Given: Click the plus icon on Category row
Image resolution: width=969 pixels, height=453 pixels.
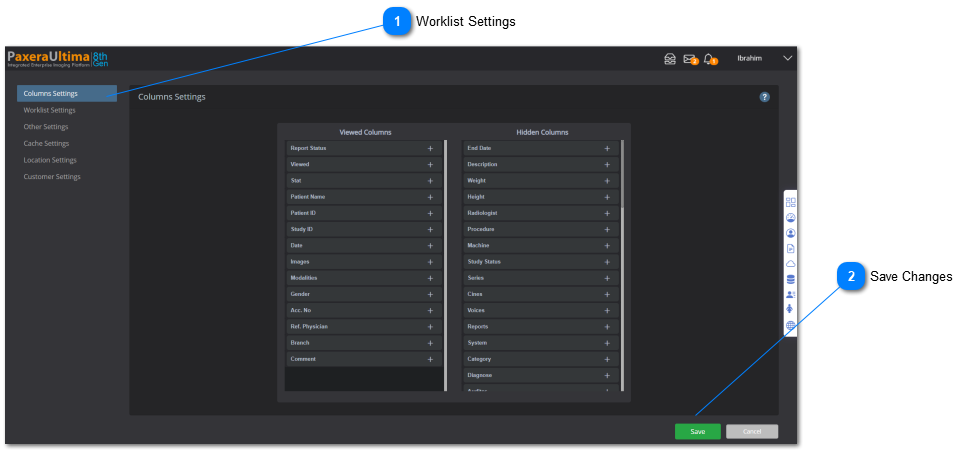Looking at the screenshot, I should pos(607,359).
